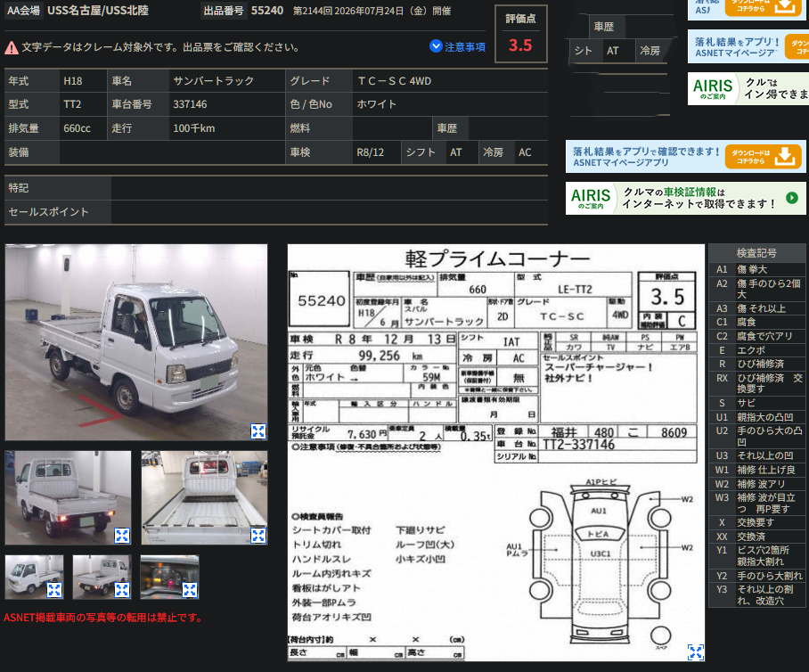Expand the main front-view truck photo

(258, 431)
